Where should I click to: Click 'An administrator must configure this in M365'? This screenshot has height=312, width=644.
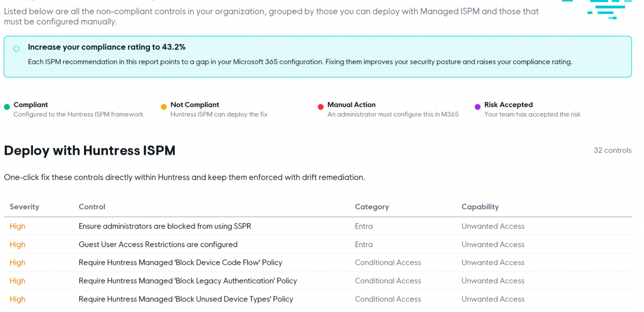tap(393, 114)
